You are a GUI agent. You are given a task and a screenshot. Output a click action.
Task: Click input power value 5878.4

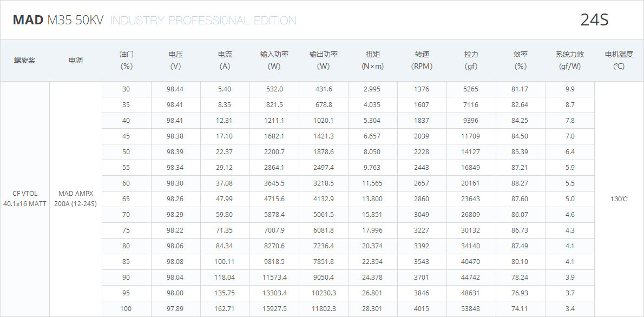[x=274, y=214]
